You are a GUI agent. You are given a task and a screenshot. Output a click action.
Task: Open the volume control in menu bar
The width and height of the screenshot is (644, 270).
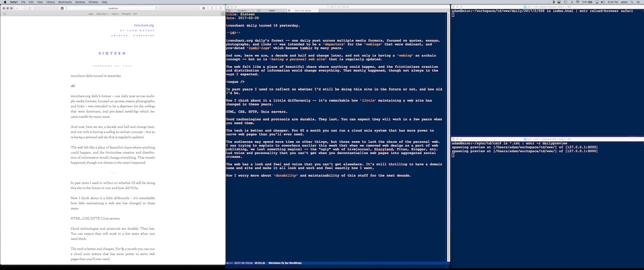tap(603, 2)
